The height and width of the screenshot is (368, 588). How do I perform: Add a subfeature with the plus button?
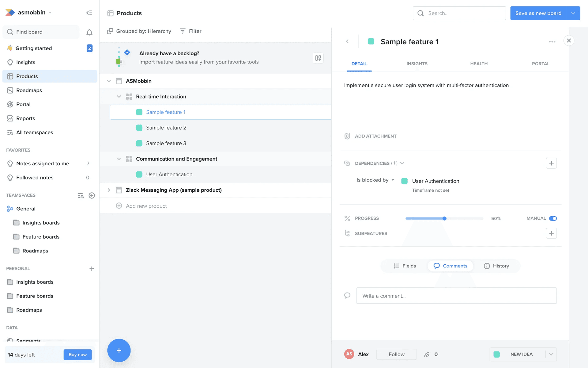(x=551, y=233)
